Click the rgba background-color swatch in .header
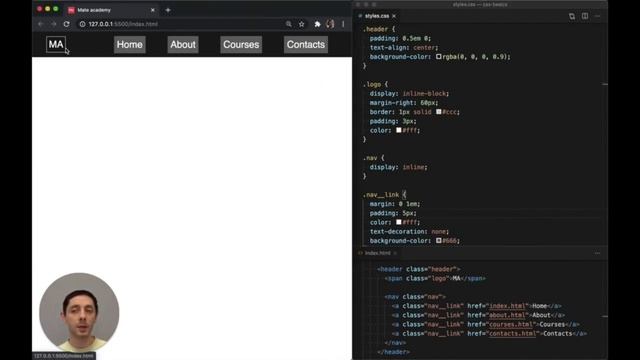640x360 pixels. (439, 57)
